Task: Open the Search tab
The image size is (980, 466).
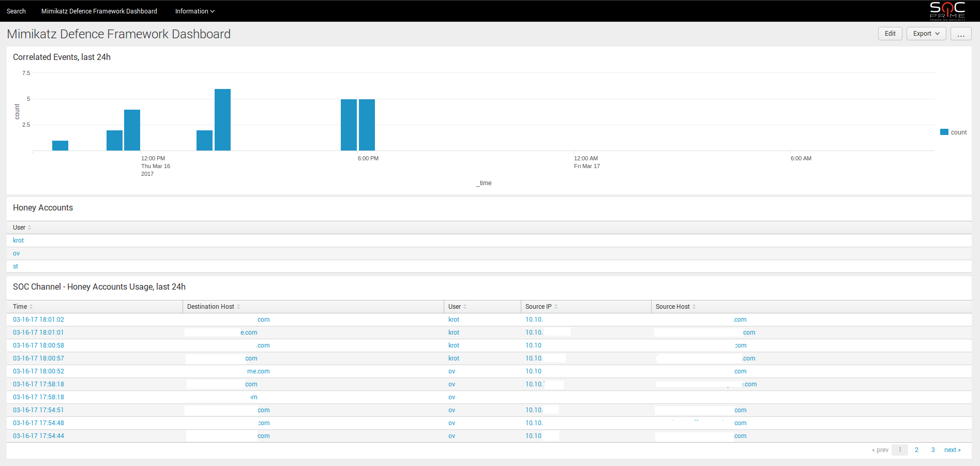Action: point(16,11)
